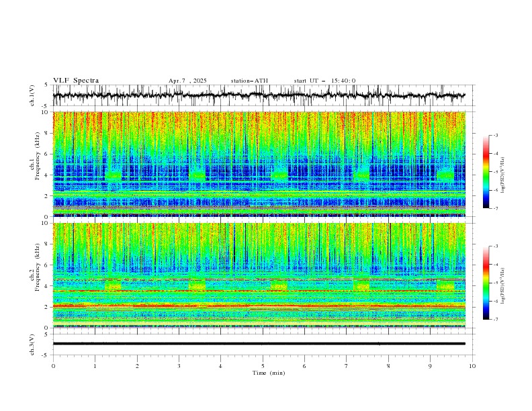Click the ch.1 PSD color bar

486,172
